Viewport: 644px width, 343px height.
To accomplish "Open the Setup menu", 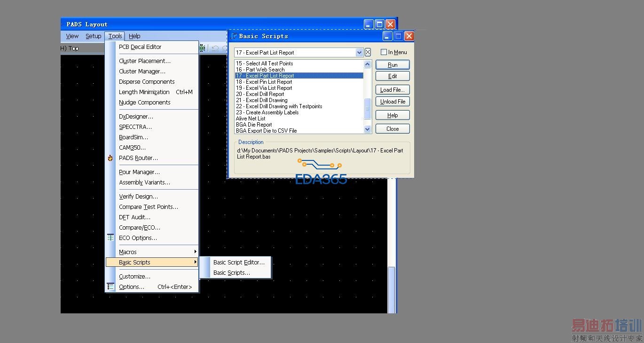I will pos(93,36).
